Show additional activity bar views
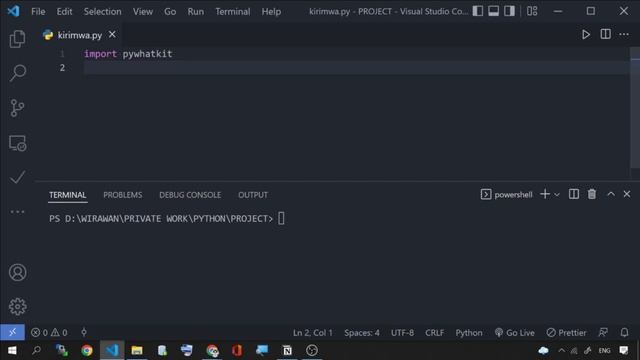This screenshot has height=360, width=640. coord(18,211)
